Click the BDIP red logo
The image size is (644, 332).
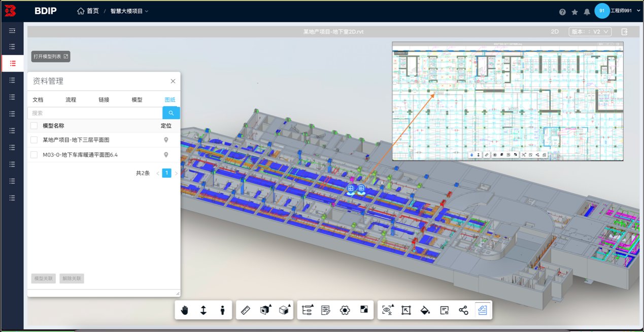pos(10,11)
